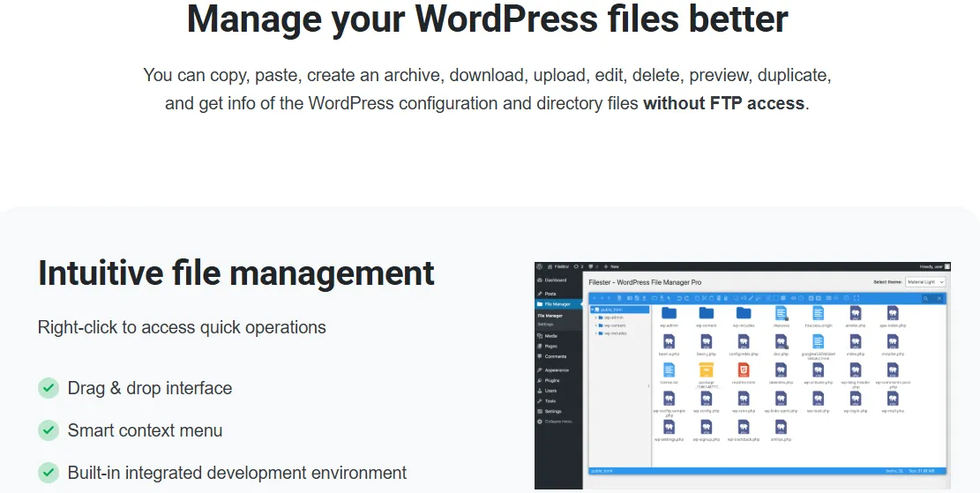Select the wp-trackback.php file icon

(x=743, y=428)
